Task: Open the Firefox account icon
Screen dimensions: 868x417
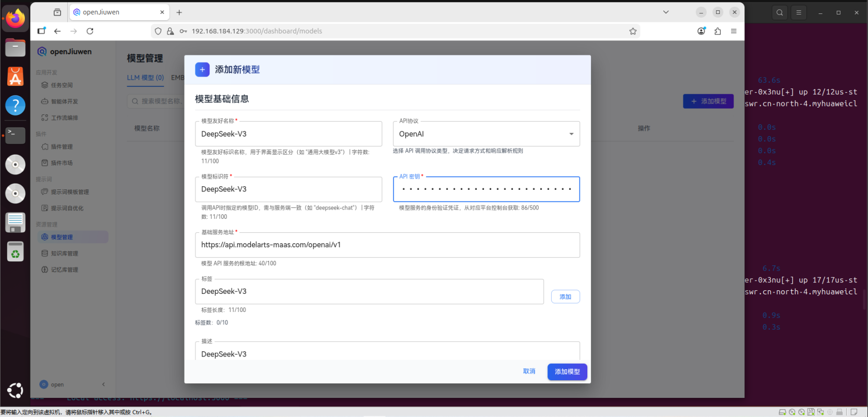Action: 702,31
